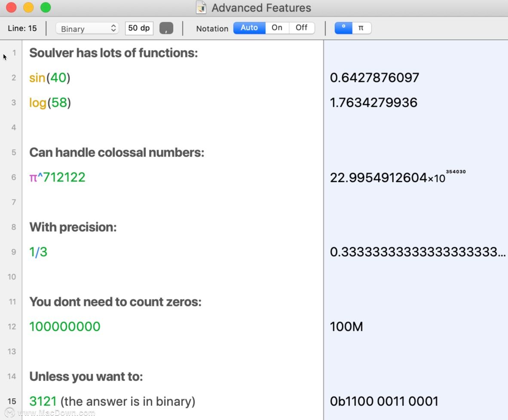Click result 1.7634279936
Screen dimensions: 508x420
pos(373,103)
